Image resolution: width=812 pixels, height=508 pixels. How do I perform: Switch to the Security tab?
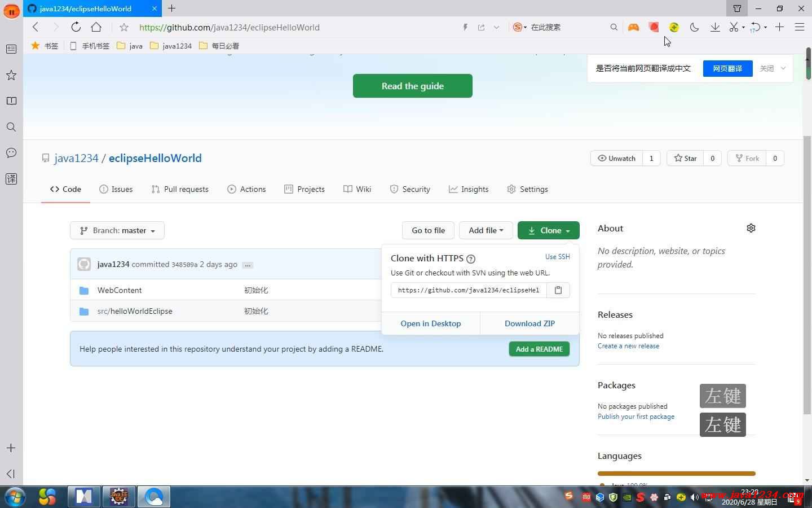(x=410, y=189)
